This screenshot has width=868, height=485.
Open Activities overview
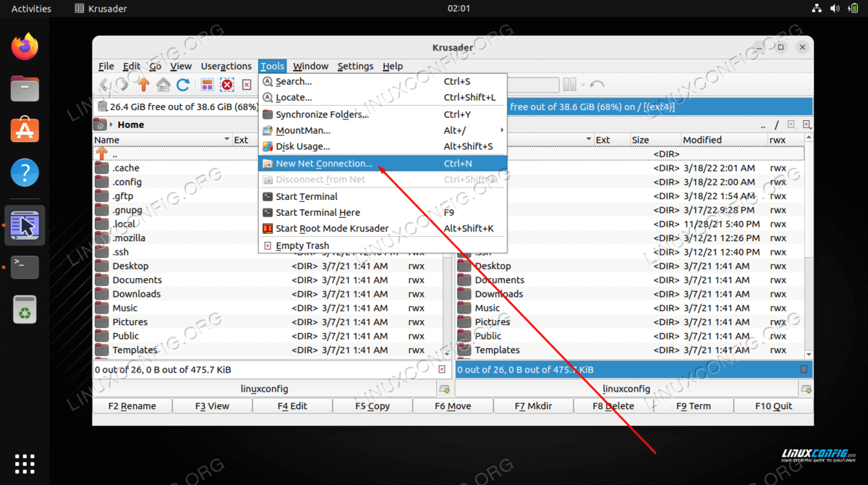[x=31, y=9]
